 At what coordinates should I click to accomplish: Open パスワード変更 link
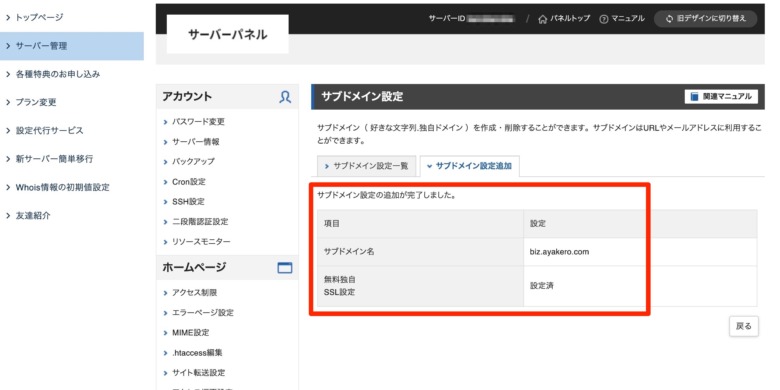[x=198, y=121]
